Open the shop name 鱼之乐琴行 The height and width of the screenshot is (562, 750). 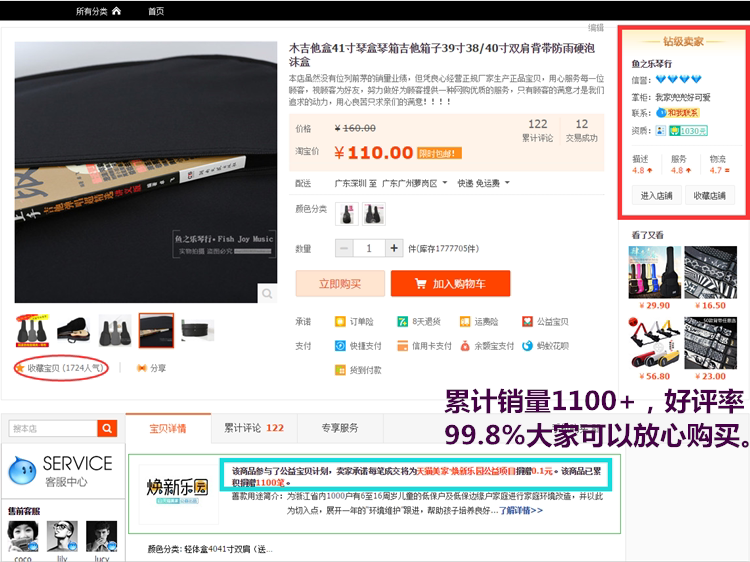click(651, 64)
